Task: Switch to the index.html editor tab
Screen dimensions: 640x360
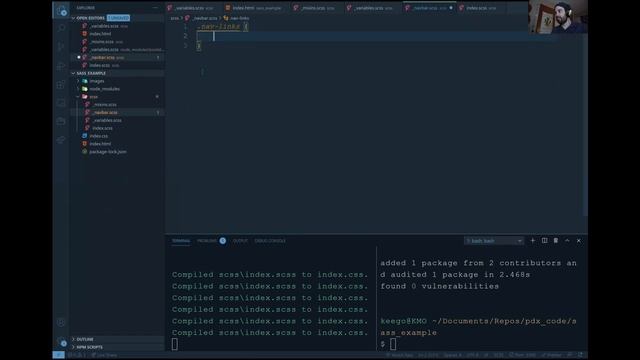Action: pyautogui.click(x=256, y=8)
